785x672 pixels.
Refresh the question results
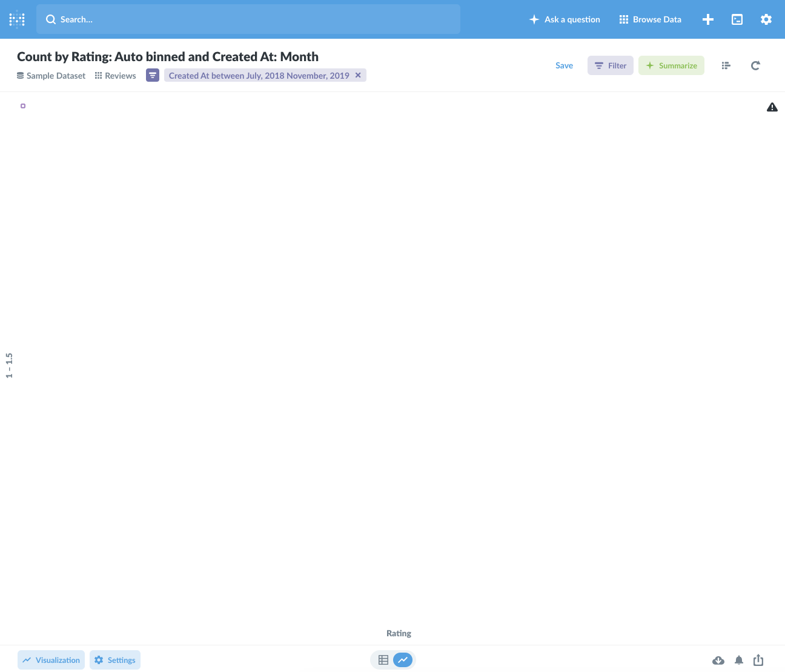[x=755, y=65]
